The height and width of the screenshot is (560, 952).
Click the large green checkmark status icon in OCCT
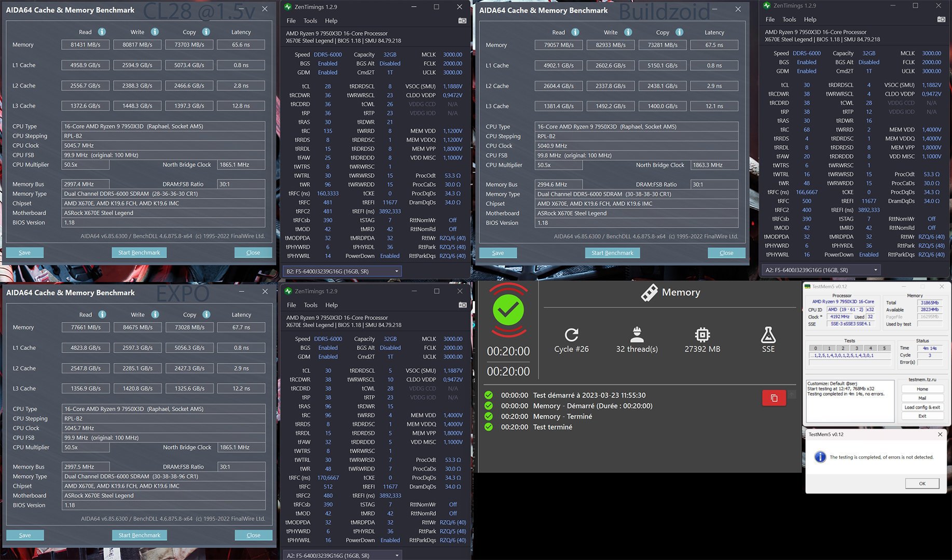click(508, 310)
